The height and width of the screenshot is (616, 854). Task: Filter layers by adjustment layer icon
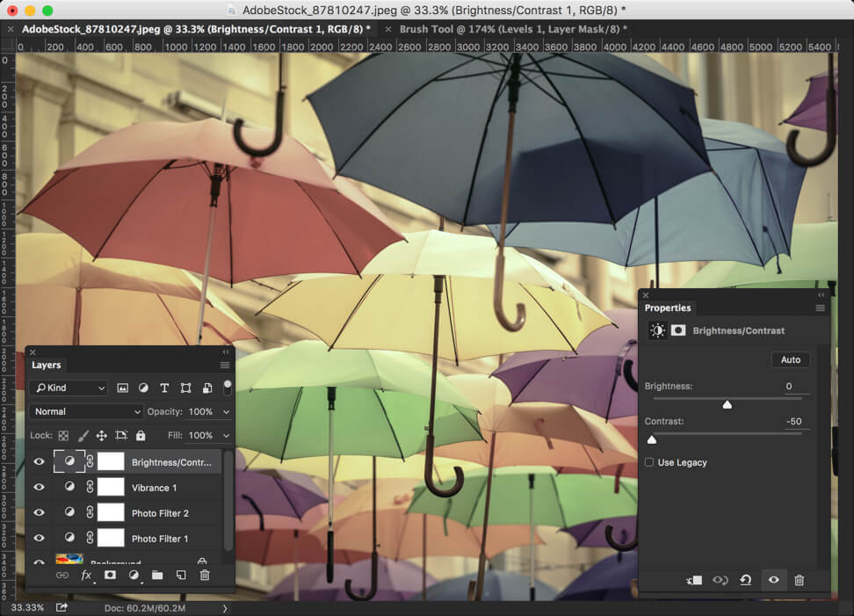(x=143, y=388)
